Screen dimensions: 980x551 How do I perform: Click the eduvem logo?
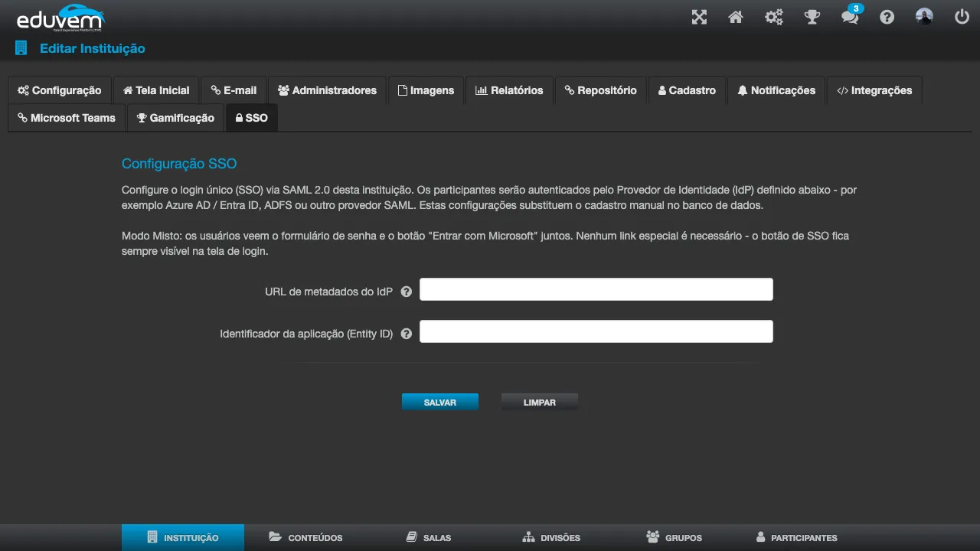(60, 18)
